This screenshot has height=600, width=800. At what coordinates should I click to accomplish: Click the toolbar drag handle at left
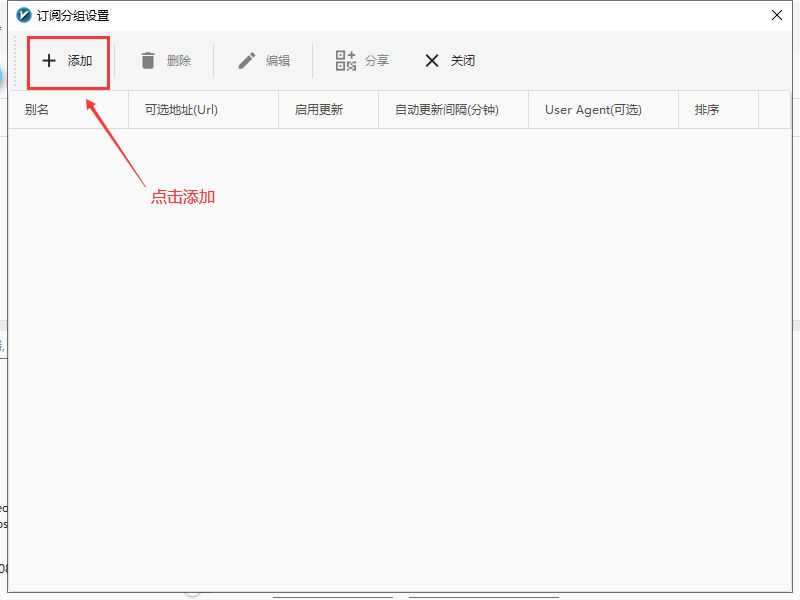(x=15, y=61)
